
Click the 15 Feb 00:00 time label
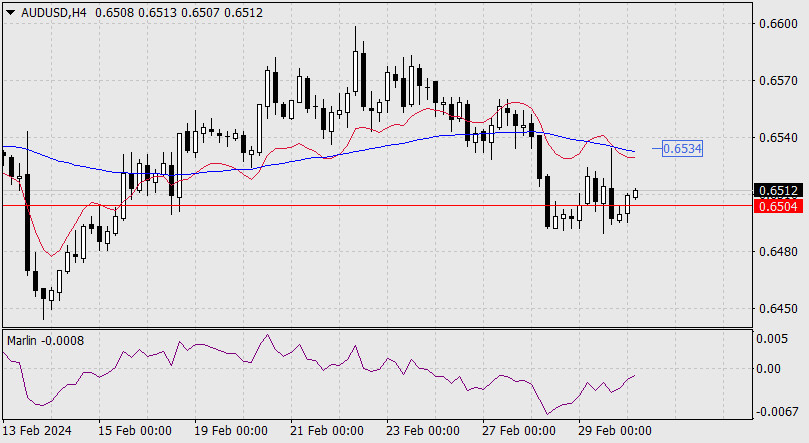pos(135,431)
